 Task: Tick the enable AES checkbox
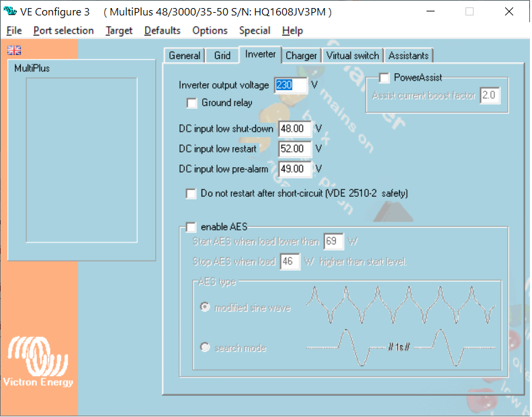(191, 227)
